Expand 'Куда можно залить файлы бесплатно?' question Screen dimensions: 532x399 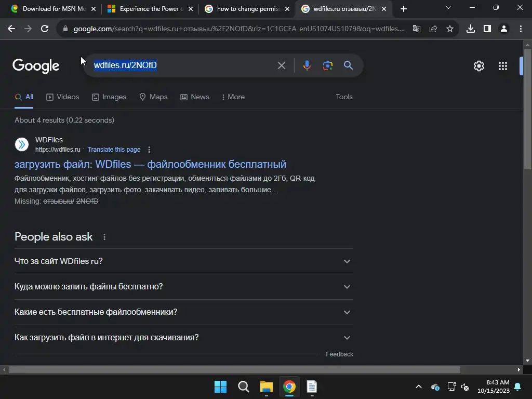point(183,287)
